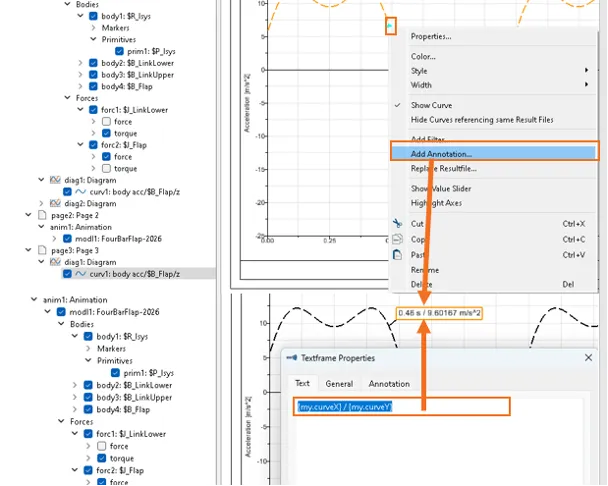Image resolution: width=608 pixels, height=486 pixels.
Task: Click the Properties... menu entry
Action: click(431, 36)
